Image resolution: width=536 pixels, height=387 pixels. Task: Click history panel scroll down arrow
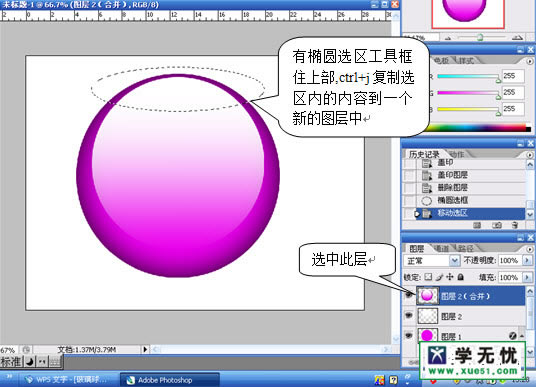[530, 215]
